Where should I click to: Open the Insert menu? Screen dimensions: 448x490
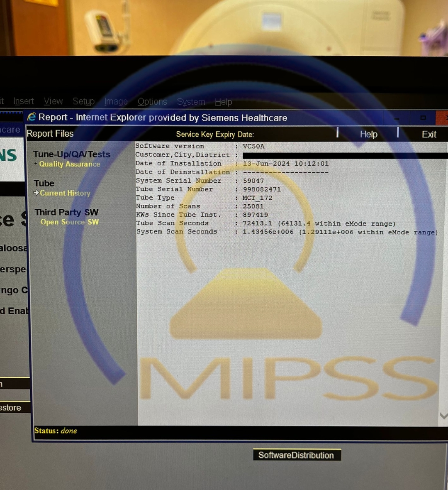[23, 101]
